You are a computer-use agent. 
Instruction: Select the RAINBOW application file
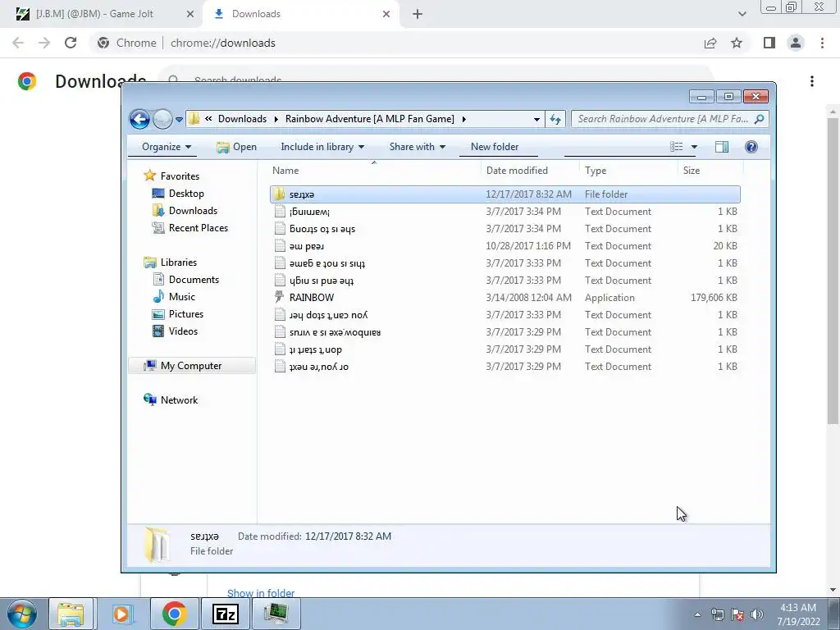(505, 297)
